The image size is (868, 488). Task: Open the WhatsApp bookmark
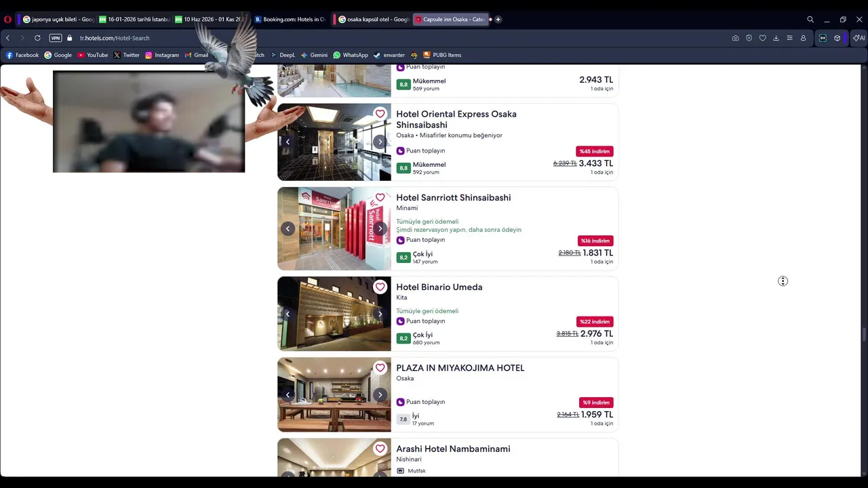tap(351, 55)
